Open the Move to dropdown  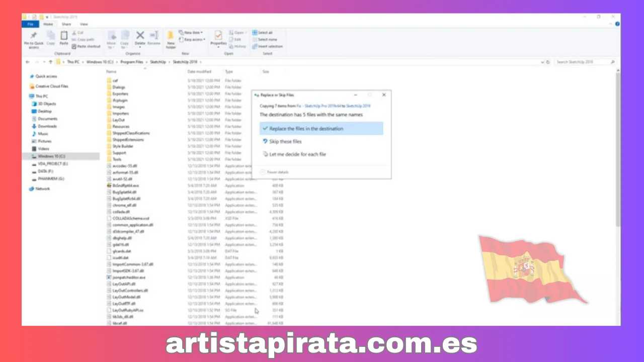[111, 45]
